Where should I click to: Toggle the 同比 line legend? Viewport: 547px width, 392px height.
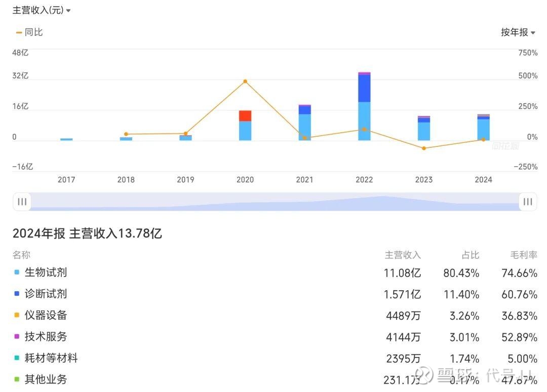[29, 32]
